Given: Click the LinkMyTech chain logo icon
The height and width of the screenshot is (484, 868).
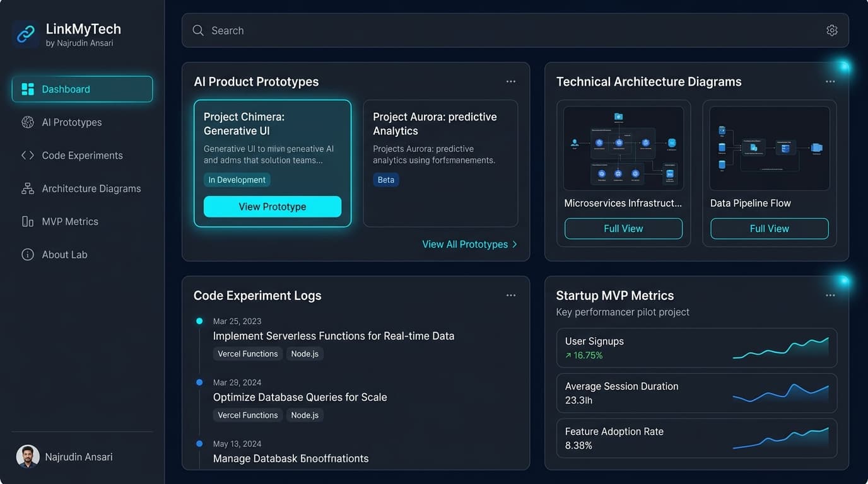Looking at the screenshot, I should 26,34.
